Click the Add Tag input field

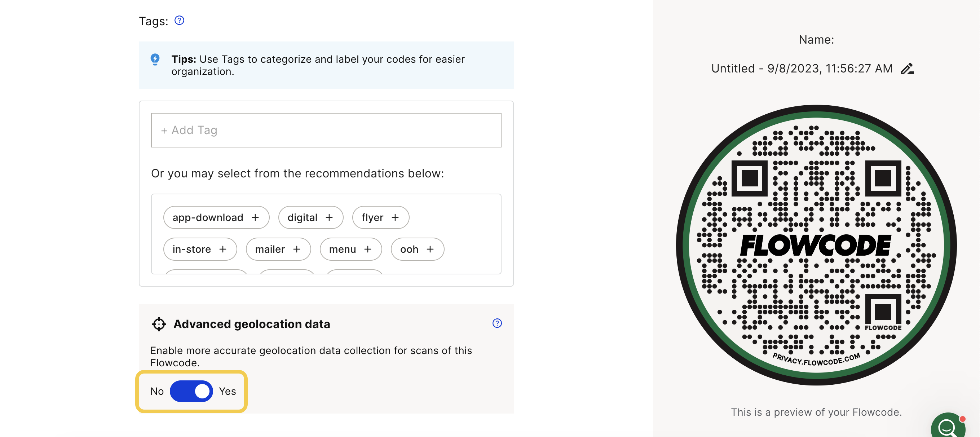pyautogui.click(x=326, y=130)
